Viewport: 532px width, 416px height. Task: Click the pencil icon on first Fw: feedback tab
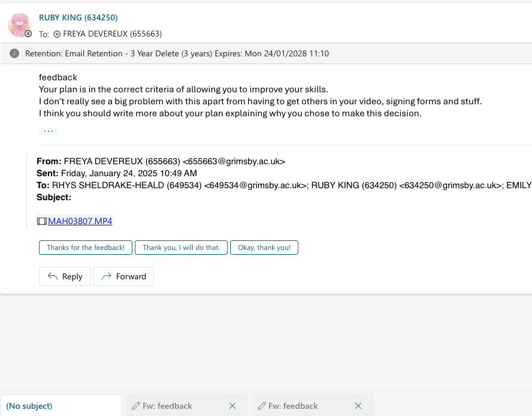point(136,406)
